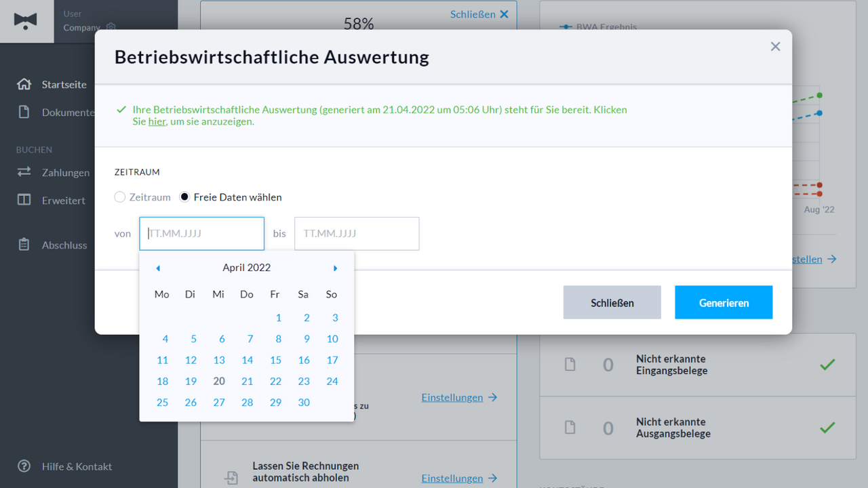The width and height of the screenshot is (868, 488).
Task: Click the Company label in header
Action: pyautogui.click(x=81, y=28)
